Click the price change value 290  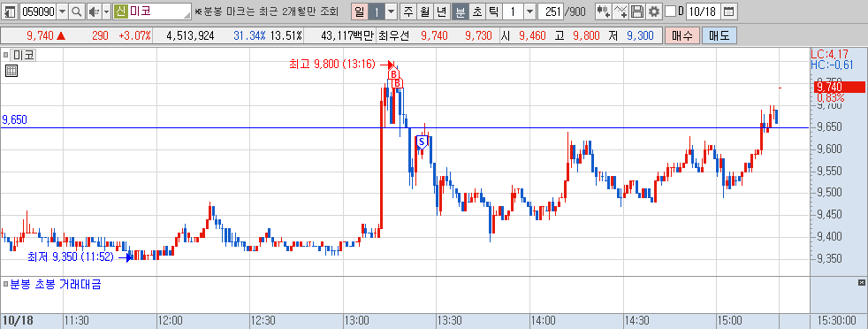coord(100,36)
